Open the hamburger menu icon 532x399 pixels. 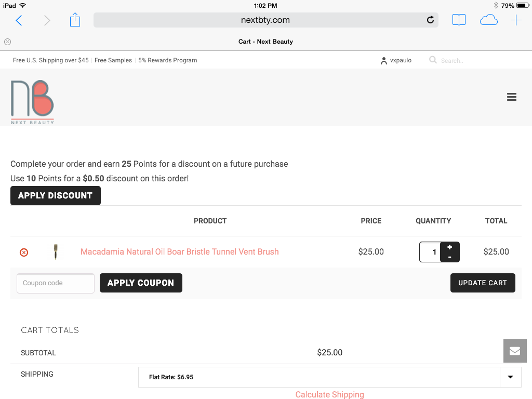point(511,97)
